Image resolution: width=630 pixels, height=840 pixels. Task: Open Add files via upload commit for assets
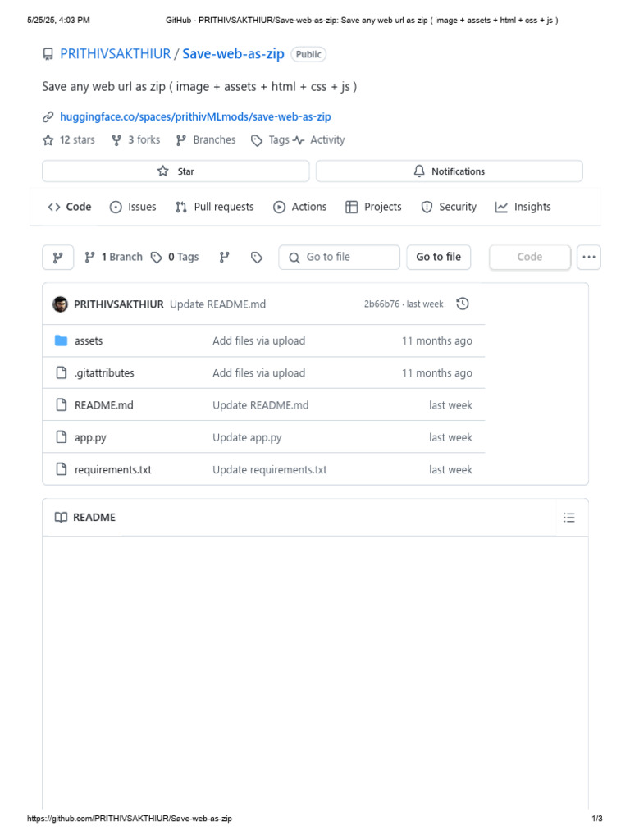(x=258, y=340)
